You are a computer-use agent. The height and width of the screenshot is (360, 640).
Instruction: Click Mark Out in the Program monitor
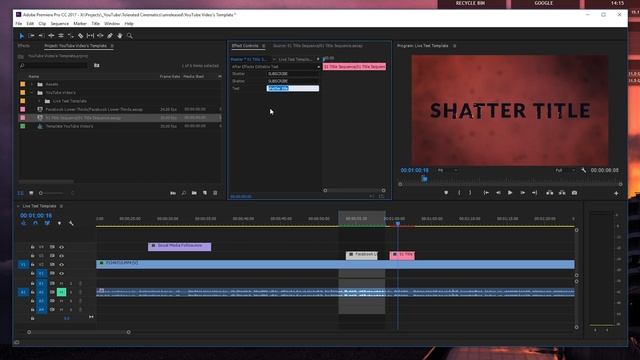pyautogui.click(x=470, y=193)
